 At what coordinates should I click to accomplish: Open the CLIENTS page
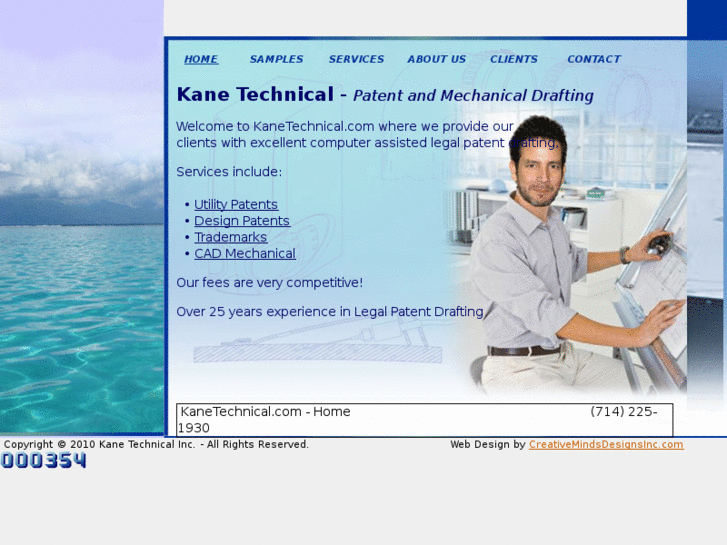click(x=514, y=59)
